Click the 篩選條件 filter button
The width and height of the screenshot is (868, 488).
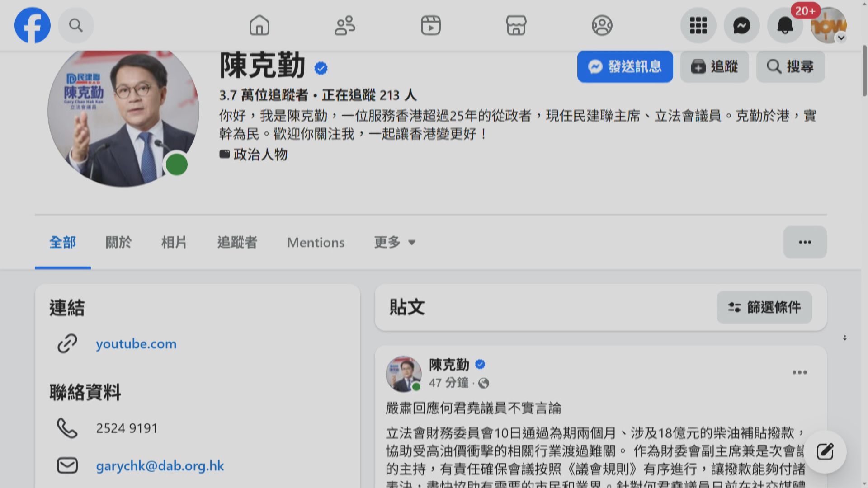pyautogui.click(x=764, y=308)
